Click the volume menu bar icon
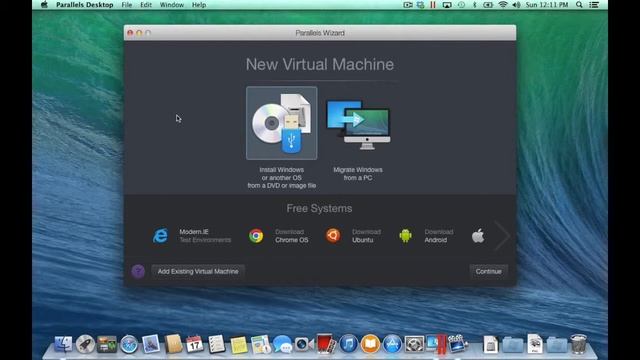 pos(516,5)
